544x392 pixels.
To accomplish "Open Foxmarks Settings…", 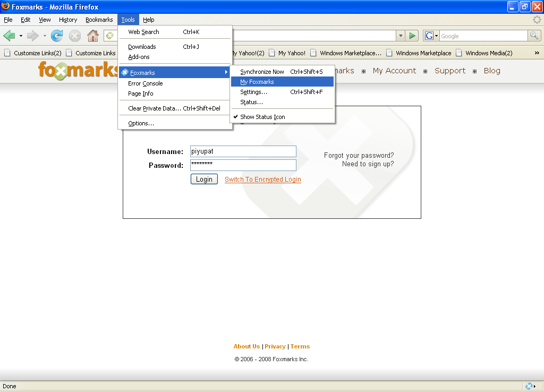I will point(283,92).
